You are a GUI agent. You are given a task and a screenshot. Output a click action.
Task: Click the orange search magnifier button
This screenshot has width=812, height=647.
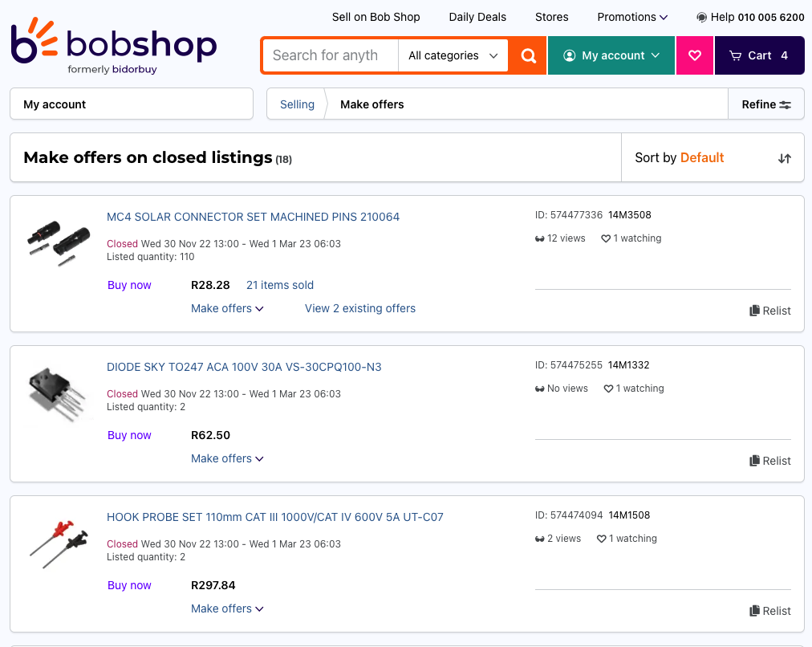pyautogui.click(x=528, y=55)
